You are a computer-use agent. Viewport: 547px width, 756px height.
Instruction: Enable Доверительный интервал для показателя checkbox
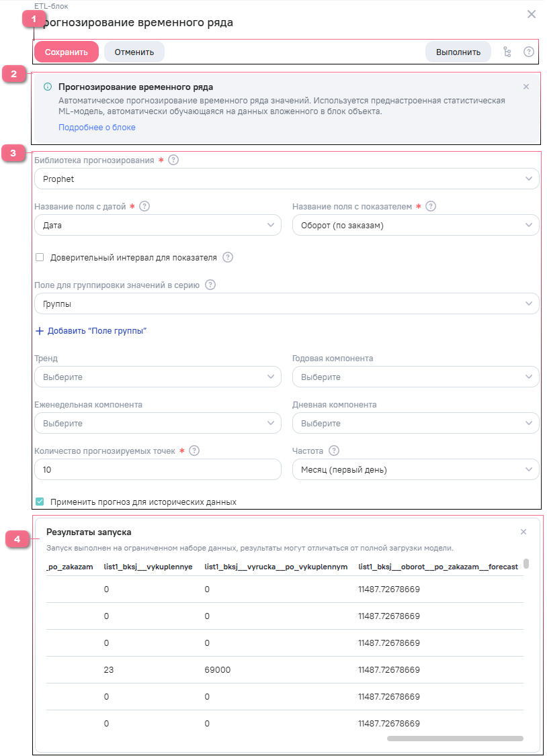tap(40, 257)
